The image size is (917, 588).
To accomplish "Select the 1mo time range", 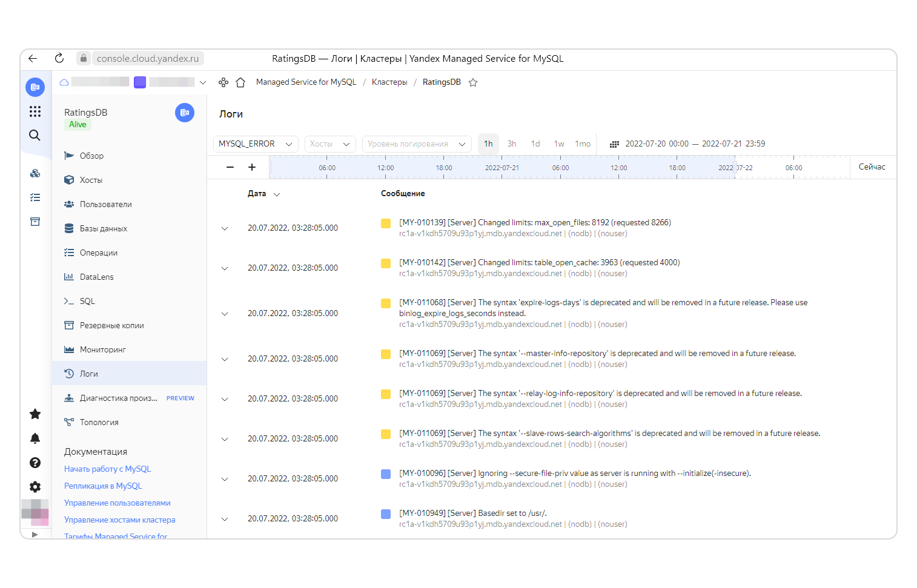I will [x=583, y=144].
